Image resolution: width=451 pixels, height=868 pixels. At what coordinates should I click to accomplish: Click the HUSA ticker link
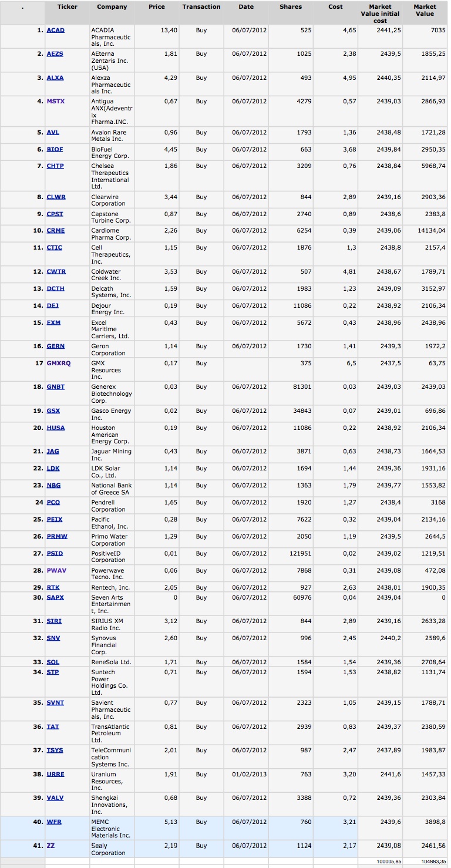(56, 428)
